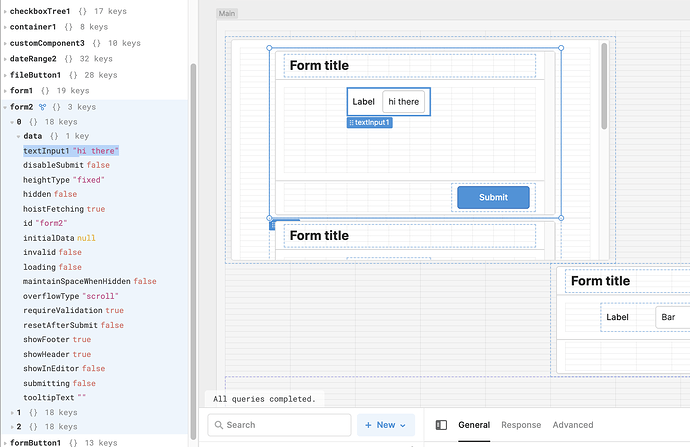The image size is (690, 447).
Task: Click the form2 component-link icon
Action: tap(42, 107)
